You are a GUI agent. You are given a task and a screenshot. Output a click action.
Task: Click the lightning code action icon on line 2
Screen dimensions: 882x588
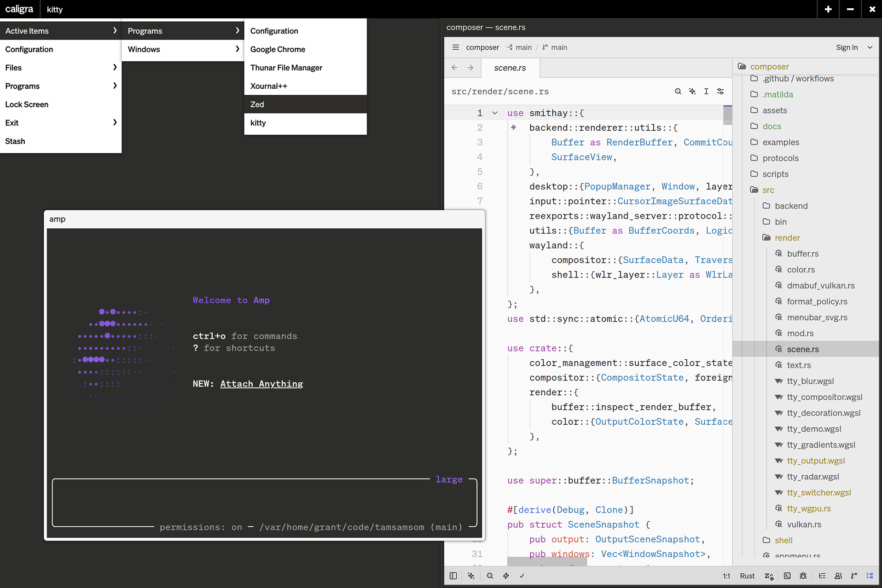pos(513,127)
